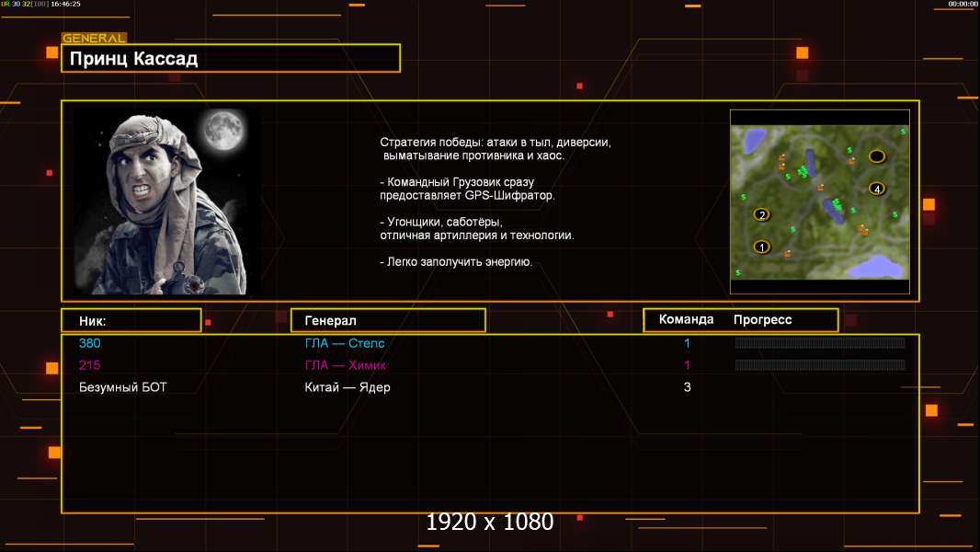Click team number of player 380

(687, 343)
